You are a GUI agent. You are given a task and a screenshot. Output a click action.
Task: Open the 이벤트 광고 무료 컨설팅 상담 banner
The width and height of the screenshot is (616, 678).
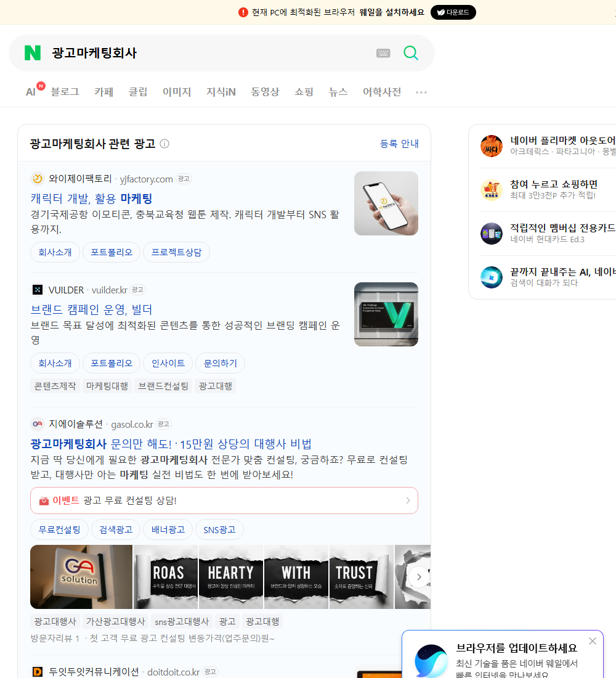point(224,500)
